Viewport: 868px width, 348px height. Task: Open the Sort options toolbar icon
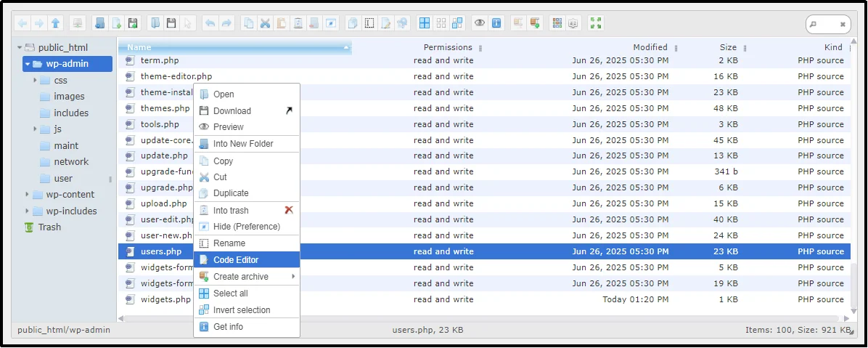click(x=573, y=23)
